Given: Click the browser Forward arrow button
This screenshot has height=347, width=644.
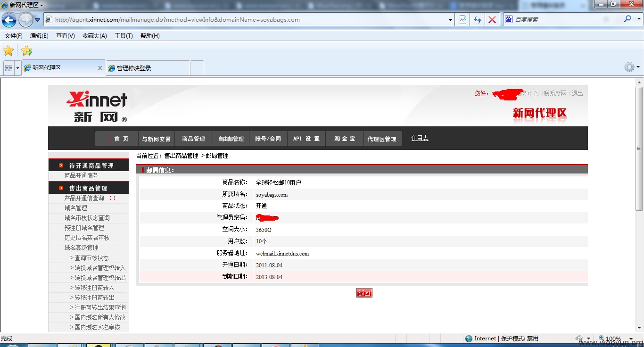Looking at the screenshot, I should pos(25,20).
